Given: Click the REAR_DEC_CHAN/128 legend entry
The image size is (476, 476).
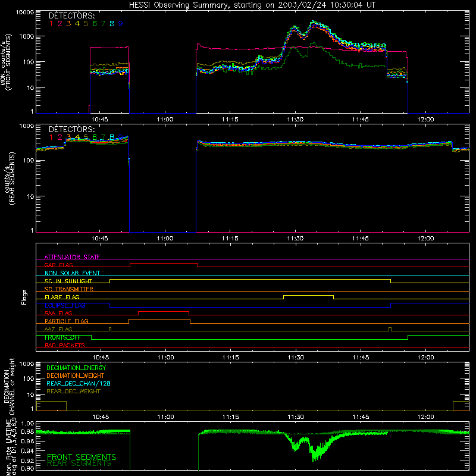Looking at the screenshot, I should (79, 383).
